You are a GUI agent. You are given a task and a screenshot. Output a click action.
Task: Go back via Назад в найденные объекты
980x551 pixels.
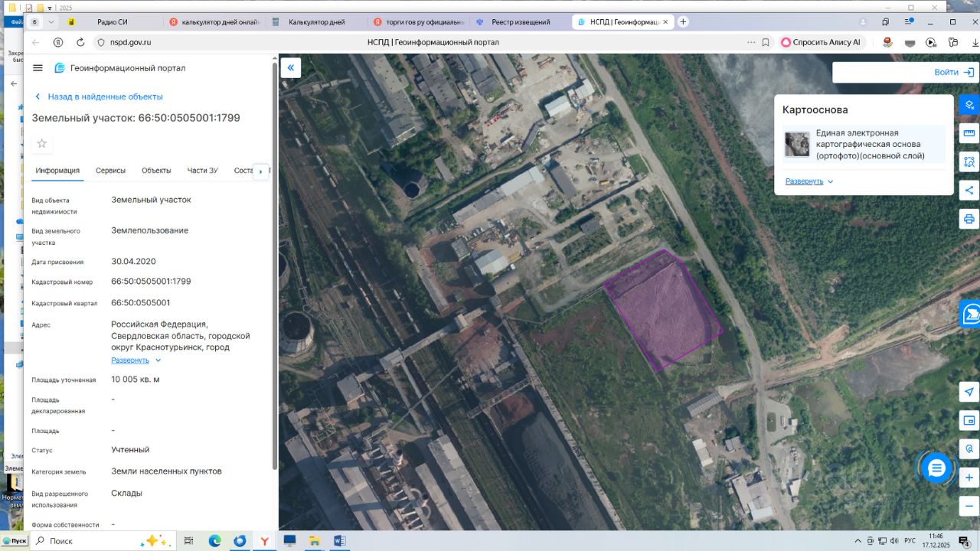(99, 96)
